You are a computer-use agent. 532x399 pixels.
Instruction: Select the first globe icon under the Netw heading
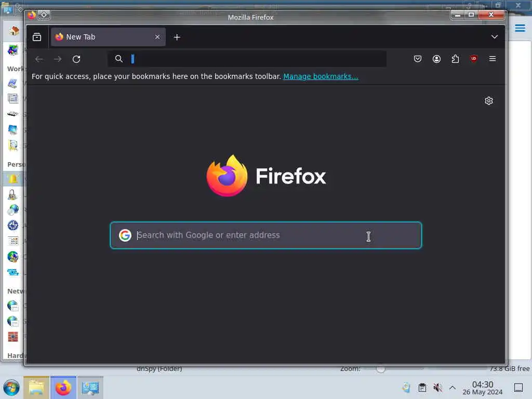point(13,305)
